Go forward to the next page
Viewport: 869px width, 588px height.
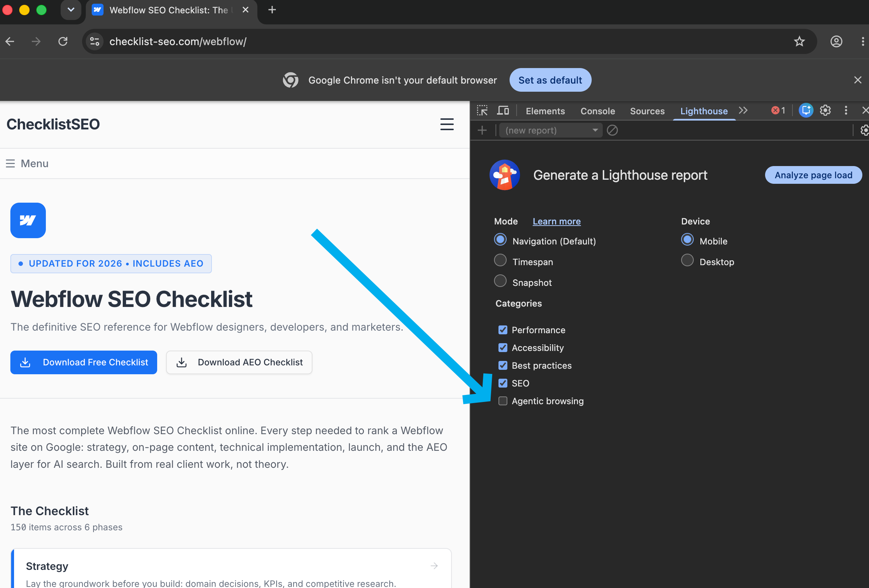(x=36, y=41)
